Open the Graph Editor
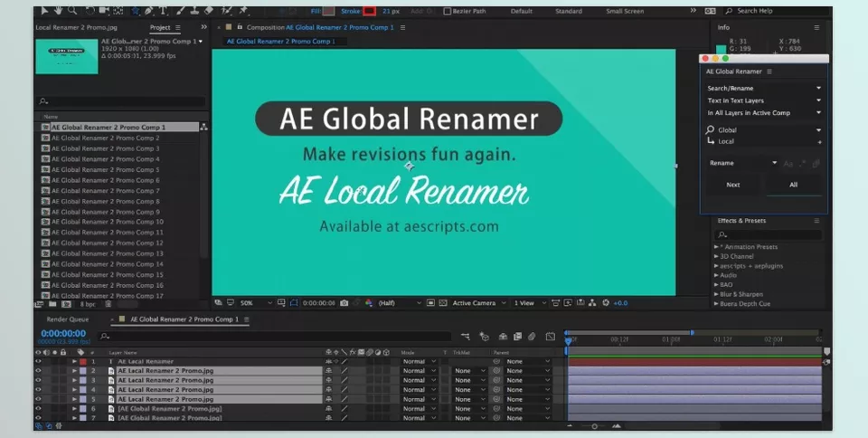The image size is (868, 438). (551, 336)
